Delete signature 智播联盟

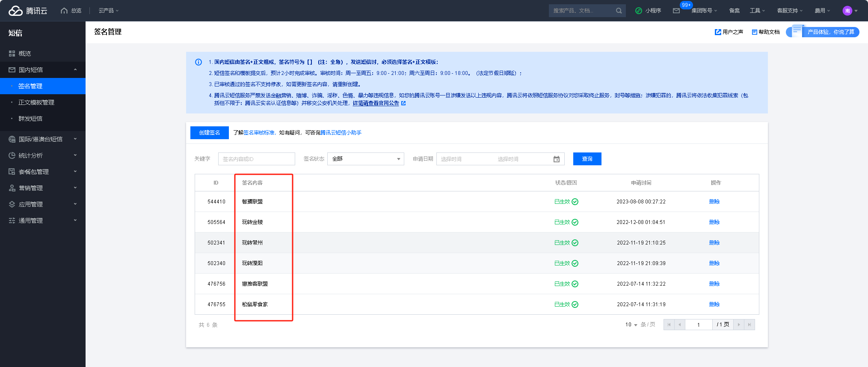coord(714,202)
